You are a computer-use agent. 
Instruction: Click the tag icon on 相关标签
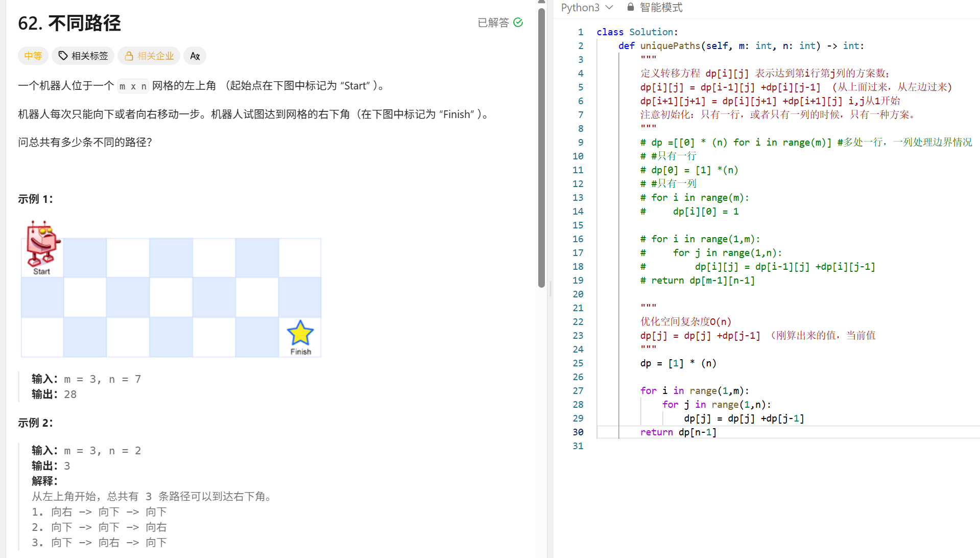click(x=62, y=56)
